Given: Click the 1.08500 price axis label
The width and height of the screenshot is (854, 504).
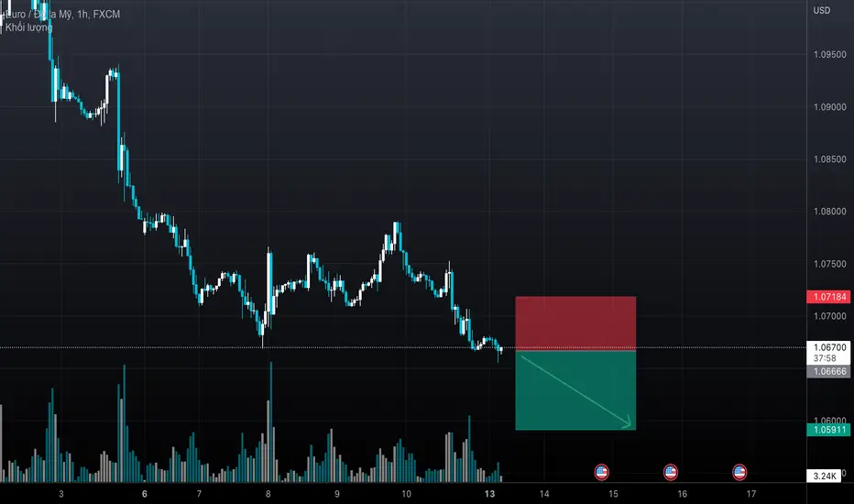Looking at the screenshot, I should pyautogui.click(x=829, y=159).
